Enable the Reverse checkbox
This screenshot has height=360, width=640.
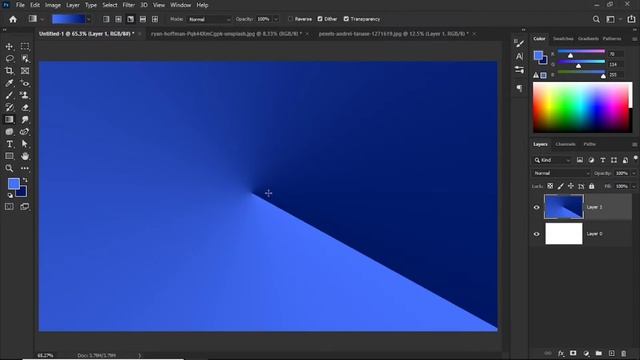coord(291,19)
